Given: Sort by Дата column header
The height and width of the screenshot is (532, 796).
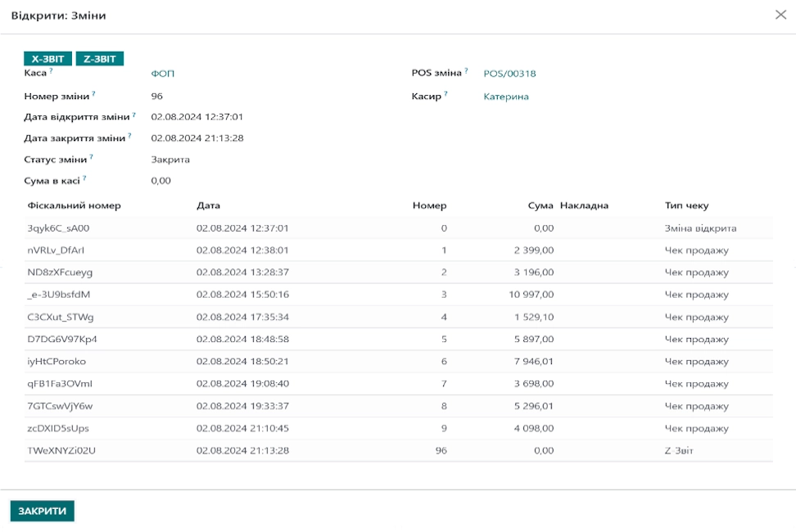Looking at the screenshot, I should (x=208, y=205).
